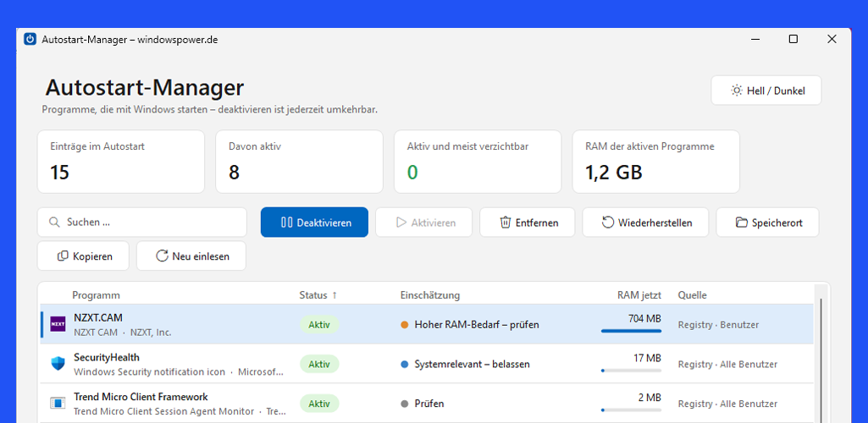Click 'Windows Security notification icon' description
868x423 pixels.
click(x=149, y=371)
